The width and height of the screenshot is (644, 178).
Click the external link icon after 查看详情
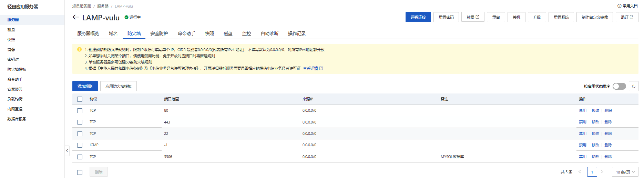pos(321,68)
